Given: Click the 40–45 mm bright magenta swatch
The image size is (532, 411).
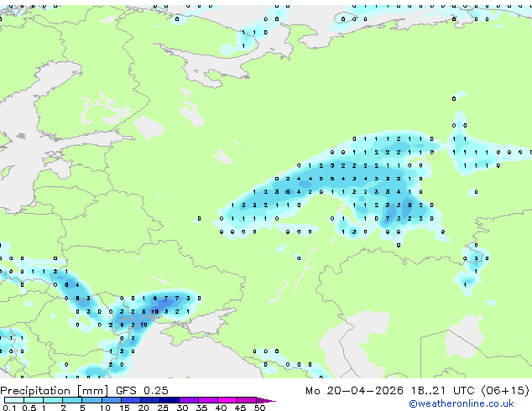Looking at the screenshot, I should tap(227, 400).
